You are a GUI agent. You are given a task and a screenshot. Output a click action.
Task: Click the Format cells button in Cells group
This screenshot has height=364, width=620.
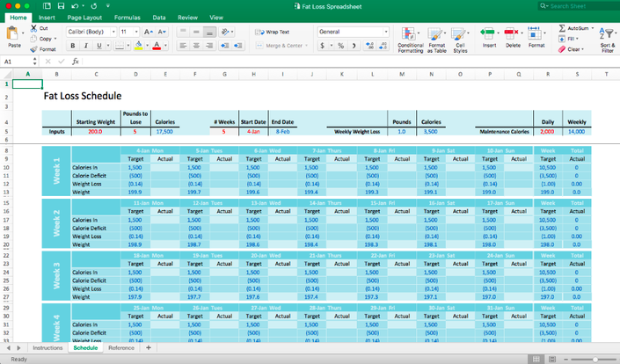point(536,38)
